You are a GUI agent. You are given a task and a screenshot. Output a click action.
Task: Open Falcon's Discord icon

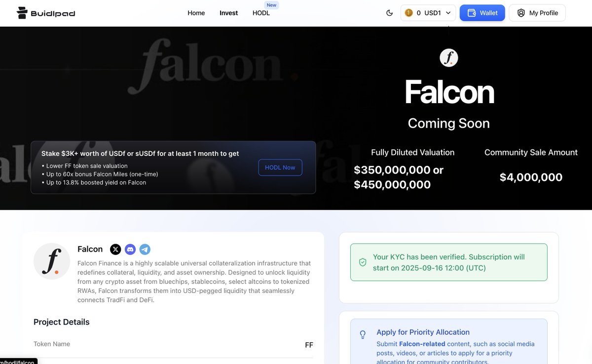(x=130, y=250)
